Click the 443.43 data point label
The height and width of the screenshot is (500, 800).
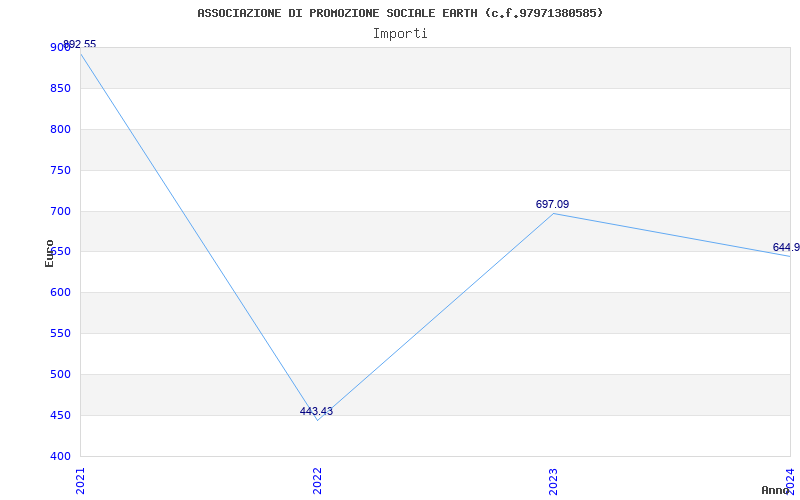(x=316, y=411)
